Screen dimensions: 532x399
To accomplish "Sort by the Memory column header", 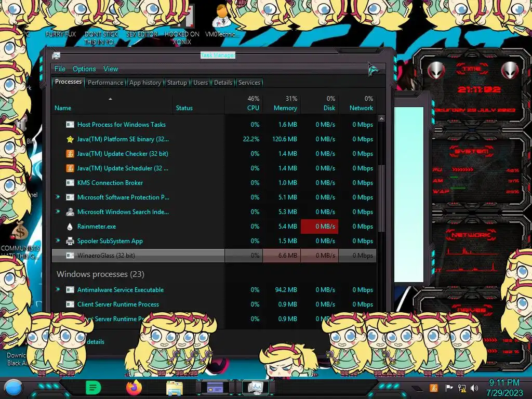I will (x=282, y=104).
